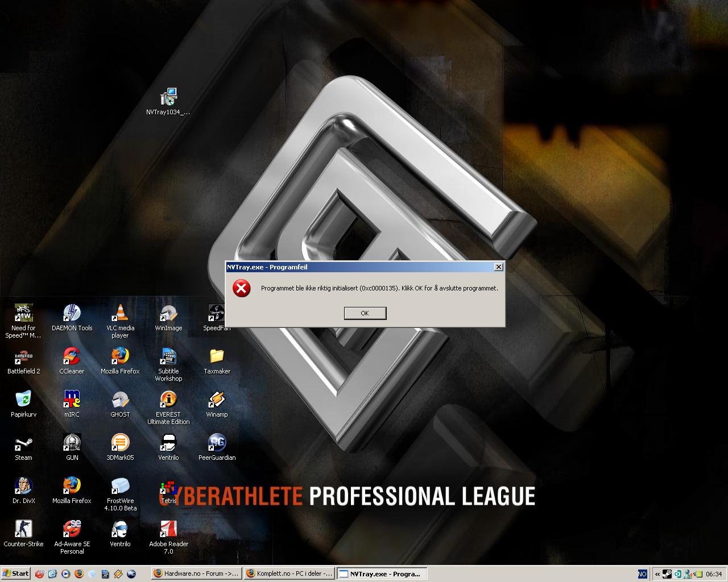Select the Winamp desktop shortcut

point(217,404)
